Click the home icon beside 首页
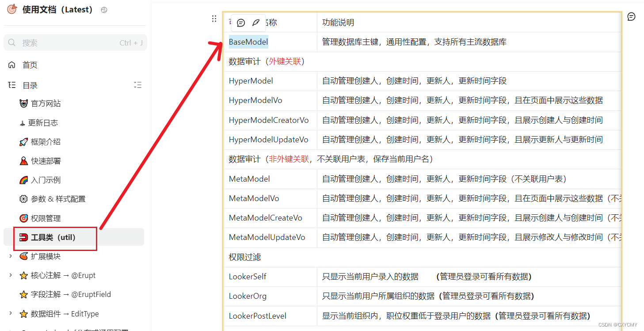 pos(11,65)
